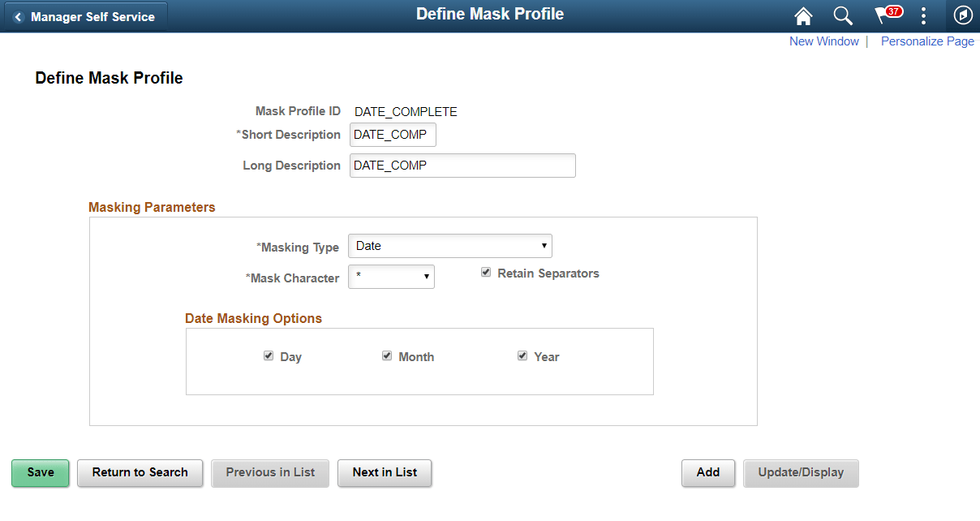Go to the Next in List record

[x=385, y=472]
